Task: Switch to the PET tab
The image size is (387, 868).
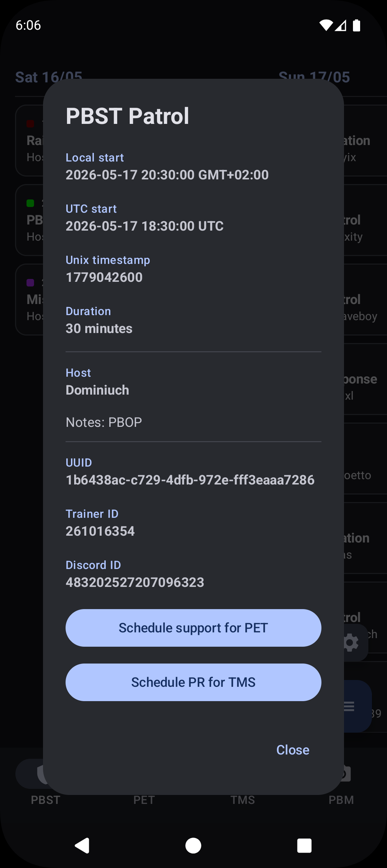Action: click(144, 800)
